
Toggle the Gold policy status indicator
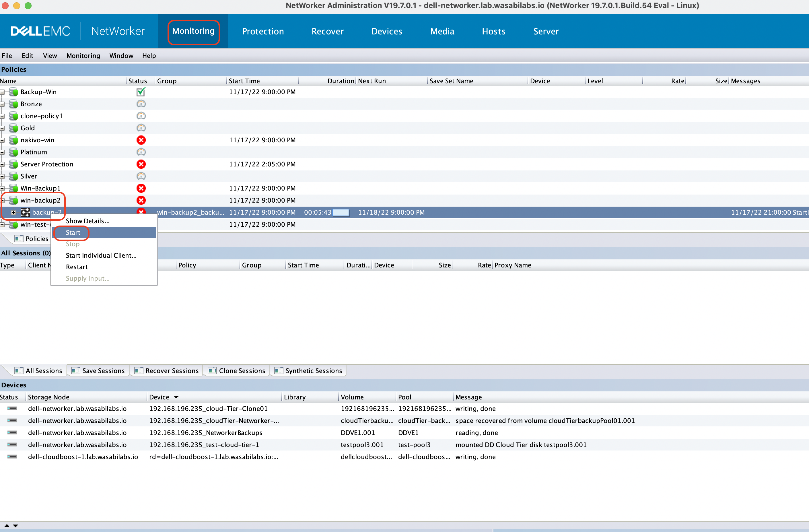141,128
